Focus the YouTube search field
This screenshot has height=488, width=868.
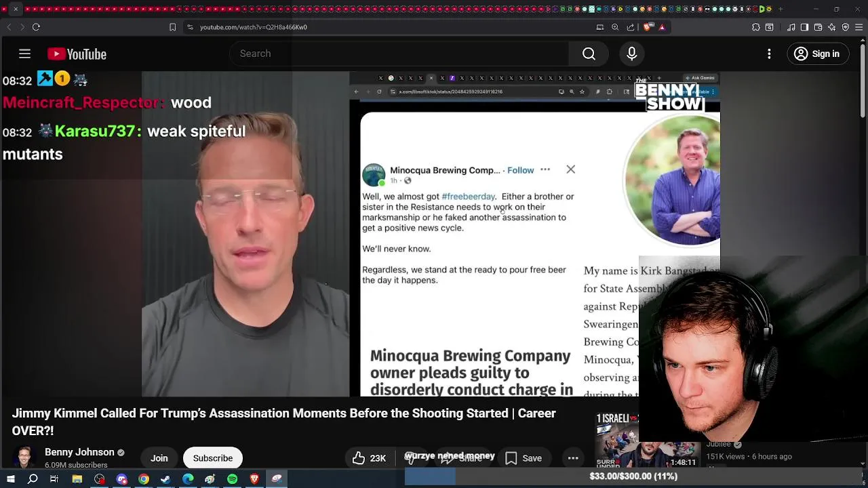coord(400,54)
